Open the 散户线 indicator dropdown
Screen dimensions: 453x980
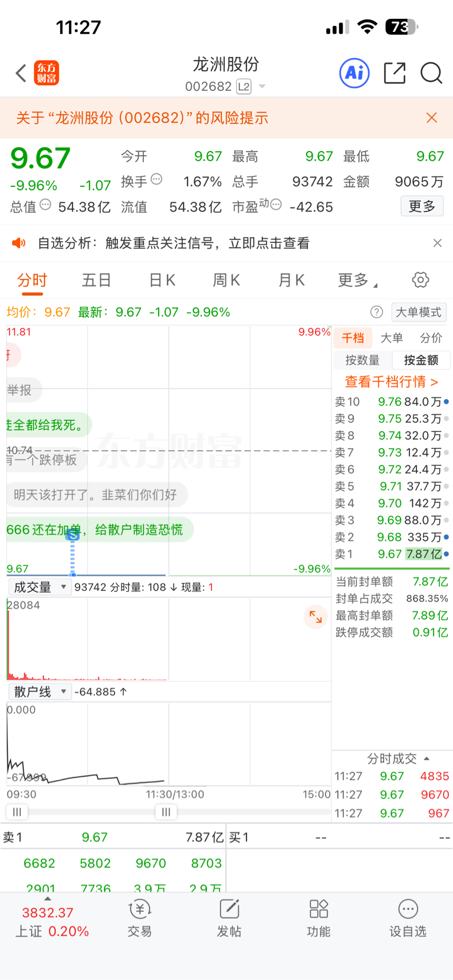[x=40, y=692]
